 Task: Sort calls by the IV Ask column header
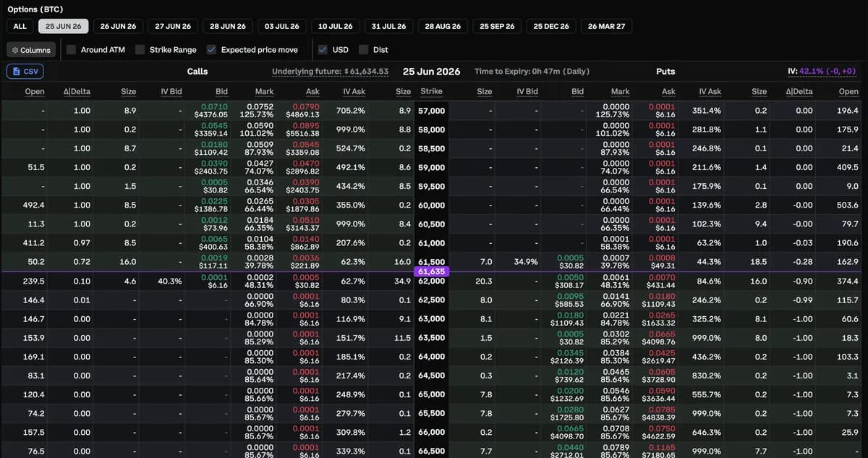[354, 91]
